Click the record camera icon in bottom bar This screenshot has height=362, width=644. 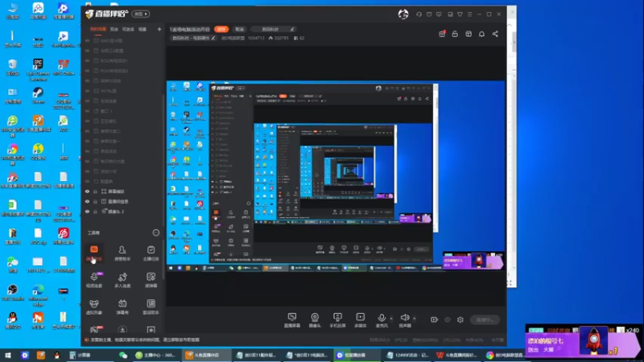click(434, 319)
